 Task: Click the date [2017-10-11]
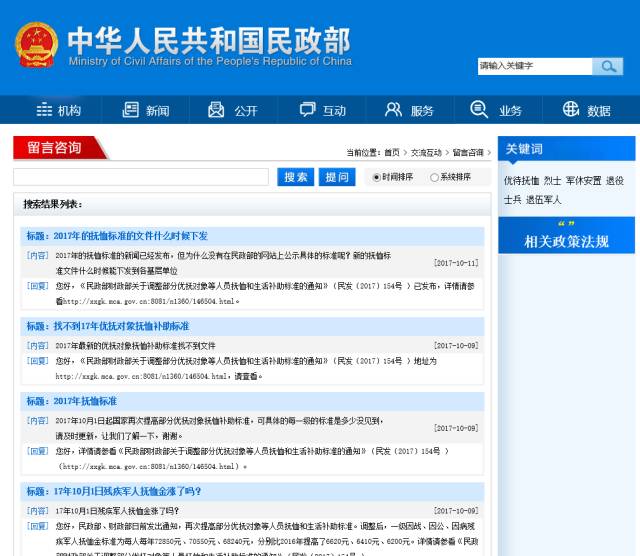tap(456, 263)
